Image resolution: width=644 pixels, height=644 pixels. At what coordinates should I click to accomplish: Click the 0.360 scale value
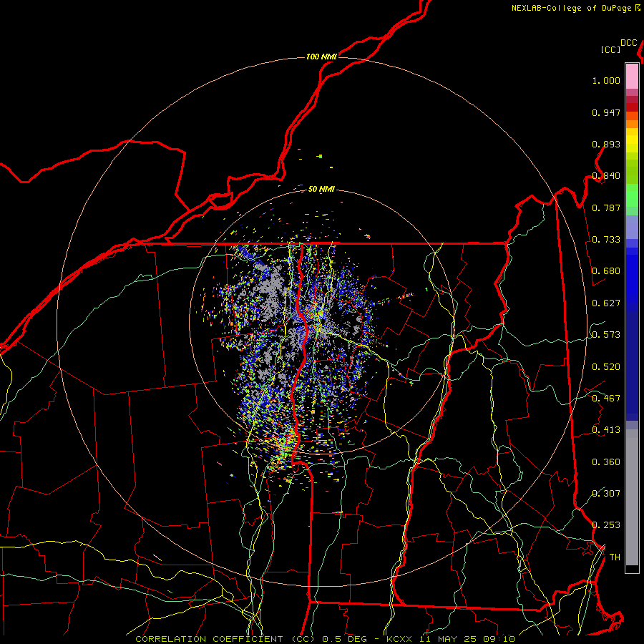tap(606, 462)
